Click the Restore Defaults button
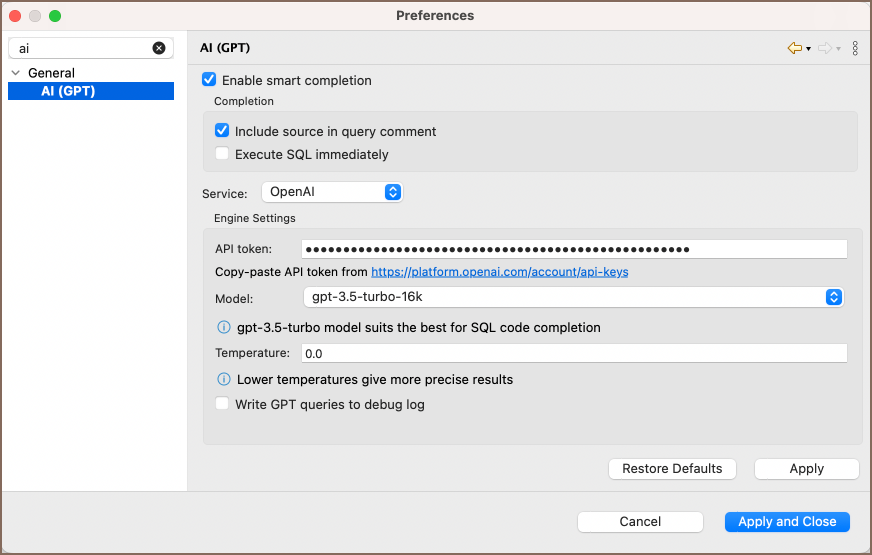 tap(672, 469)
